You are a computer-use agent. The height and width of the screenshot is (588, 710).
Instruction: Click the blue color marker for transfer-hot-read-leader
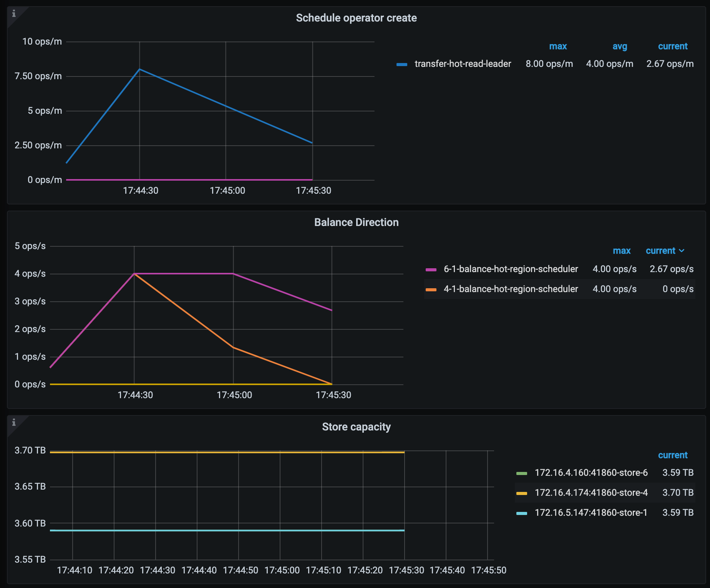(402, 64)
